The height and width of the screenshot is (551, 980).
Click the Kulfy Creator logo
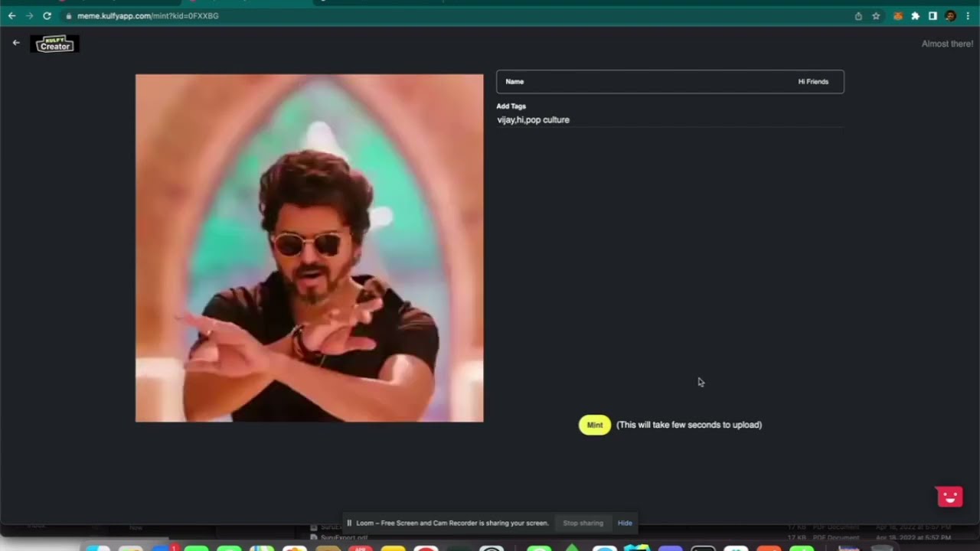(54, 44)
